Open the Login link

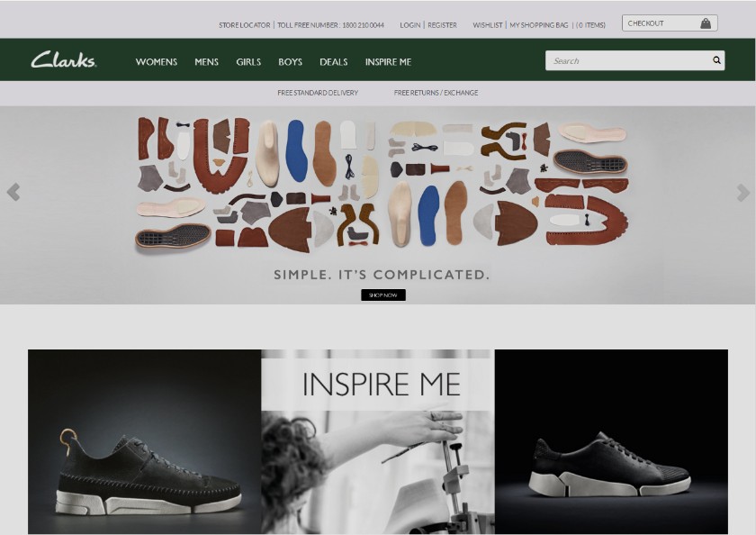pyautogui.click(x=410, y=25)
